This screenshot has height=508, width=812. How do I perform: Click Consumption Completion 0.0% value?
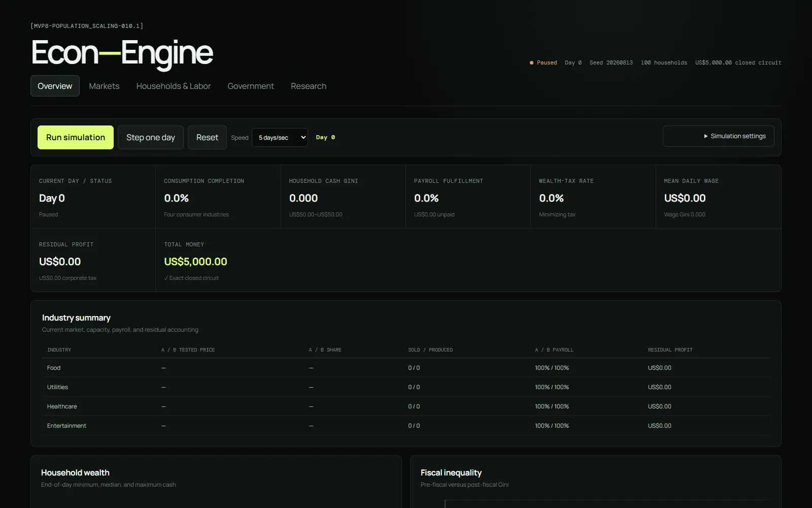pos(176,198)
